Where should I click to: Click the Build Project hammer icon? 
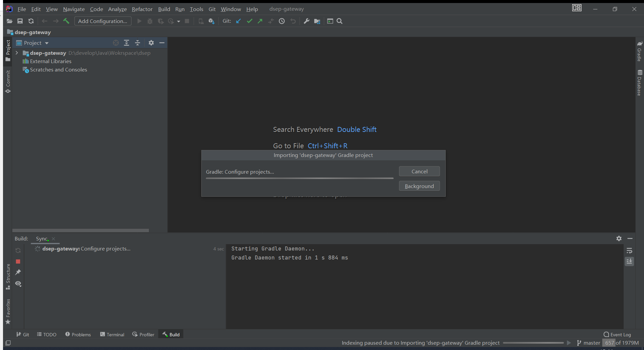pos(66,21)
